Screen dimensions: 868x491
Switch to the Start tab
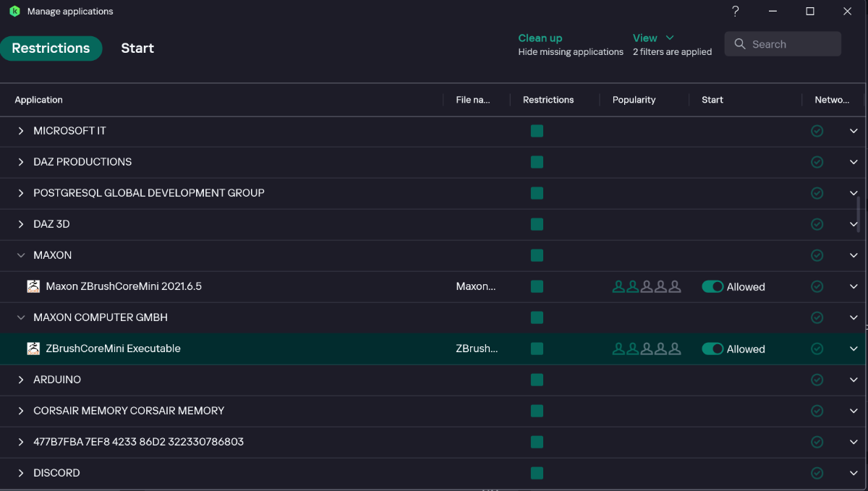coord(137,48)
